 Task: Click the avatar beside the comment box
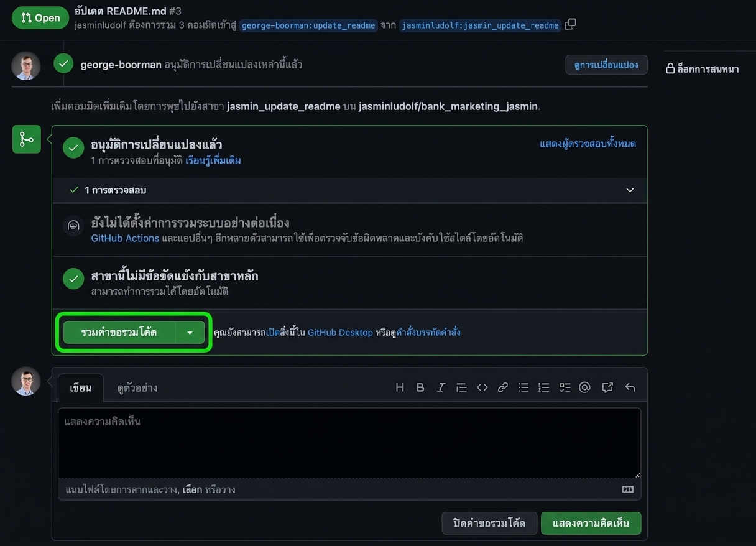(26, 381)
